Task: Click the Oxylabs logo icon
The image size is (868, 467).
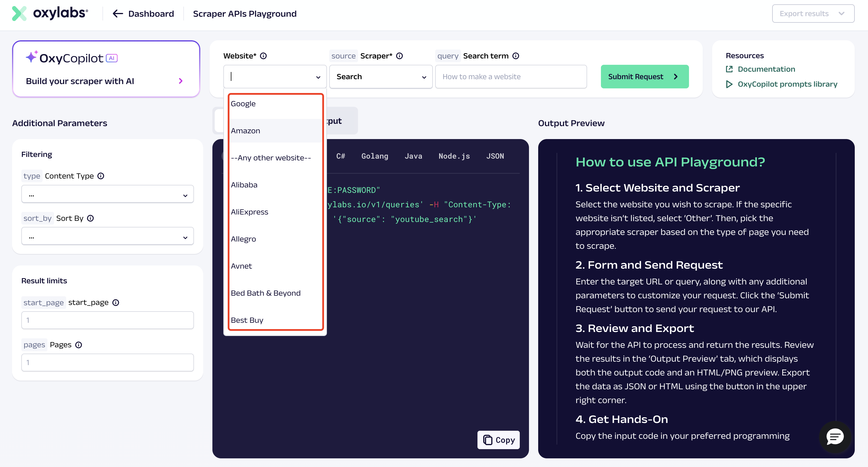Action: point(19,14)
